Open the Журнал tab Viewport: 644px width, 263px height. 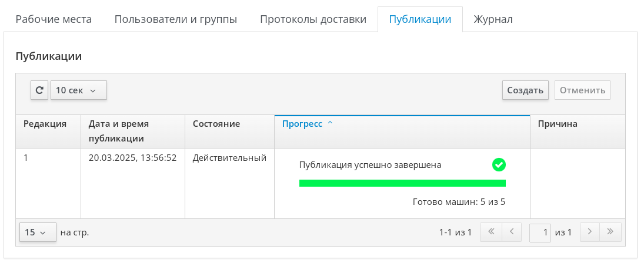click(x=493, y=19)
